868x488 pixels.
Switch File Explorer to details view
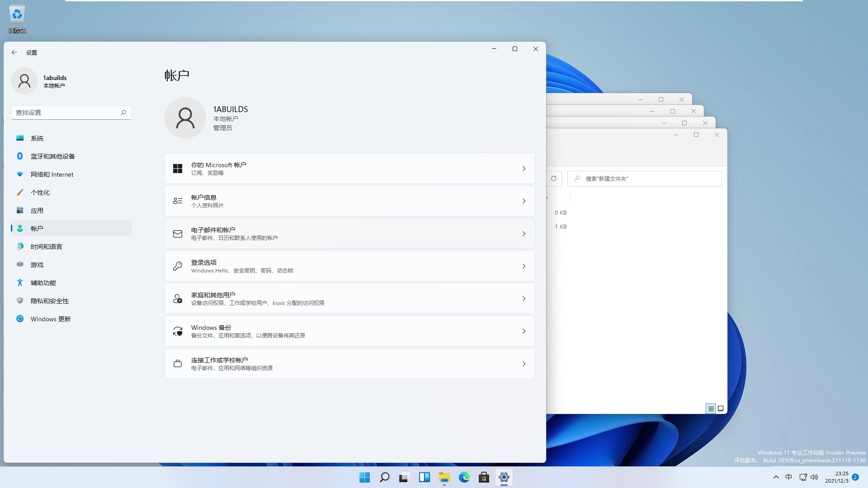pyautogui.click(x=711, y=408)
